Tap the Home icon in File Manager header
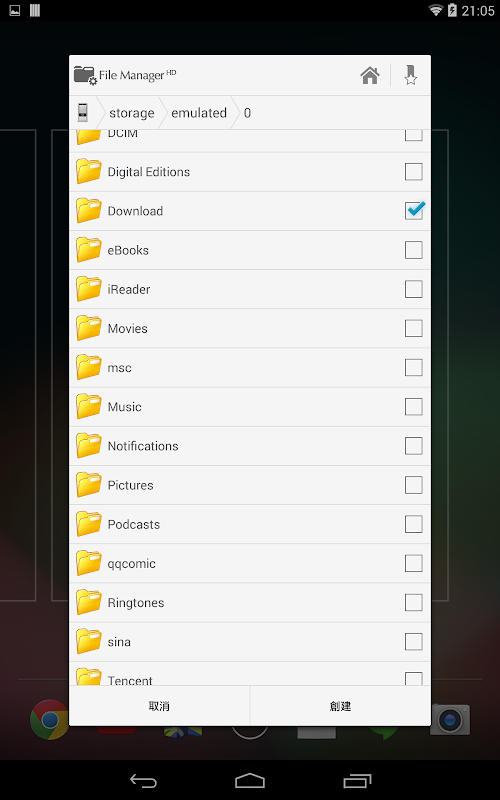Screen dimensions: 500x800 (370, 76)
